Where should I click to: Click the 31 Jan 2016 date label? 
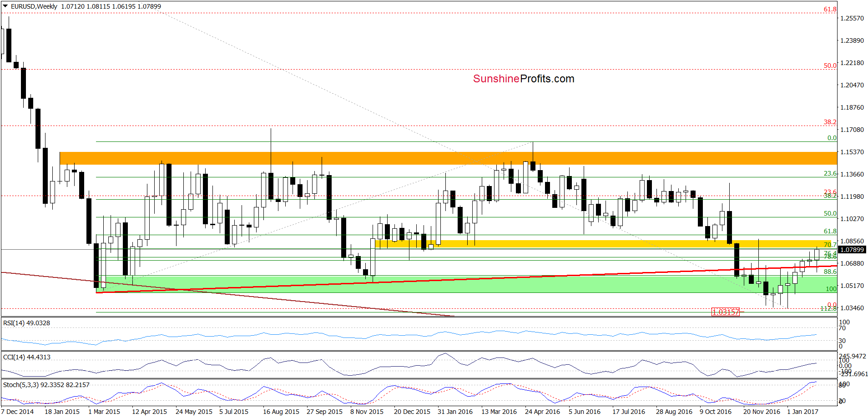455,412
